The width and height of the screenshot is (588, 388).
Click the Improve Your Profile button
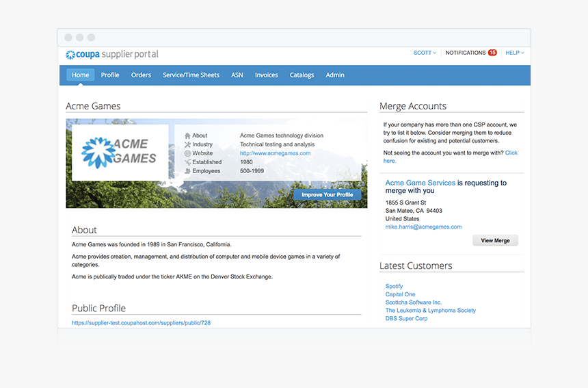[x=327, y=195]
